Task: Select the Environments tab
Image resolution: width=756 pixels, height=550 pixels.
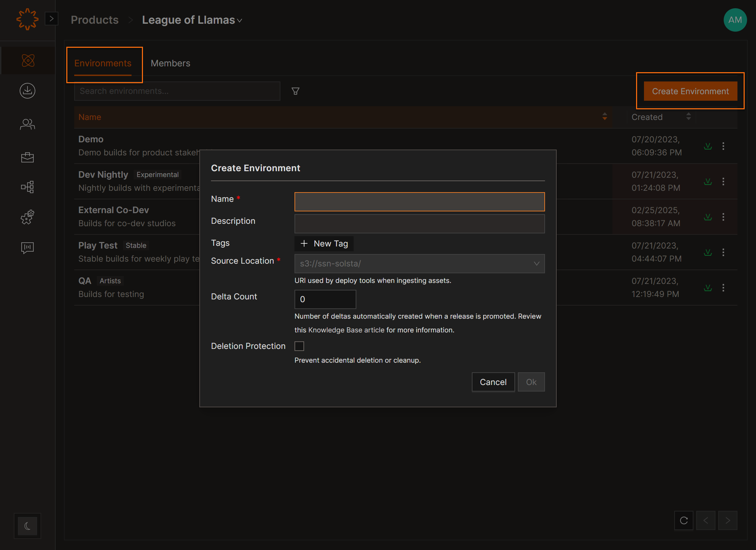Action: [x=103, y=63]
